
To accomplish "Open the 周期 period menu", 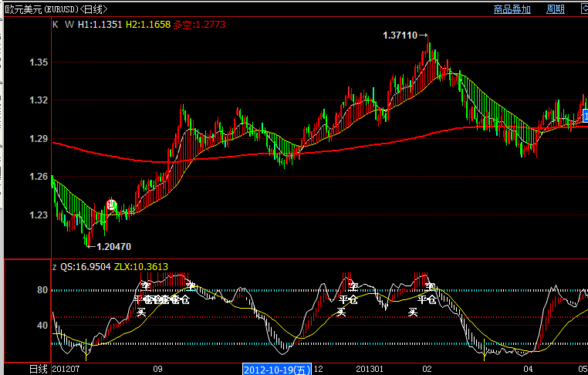I will 556,9.
